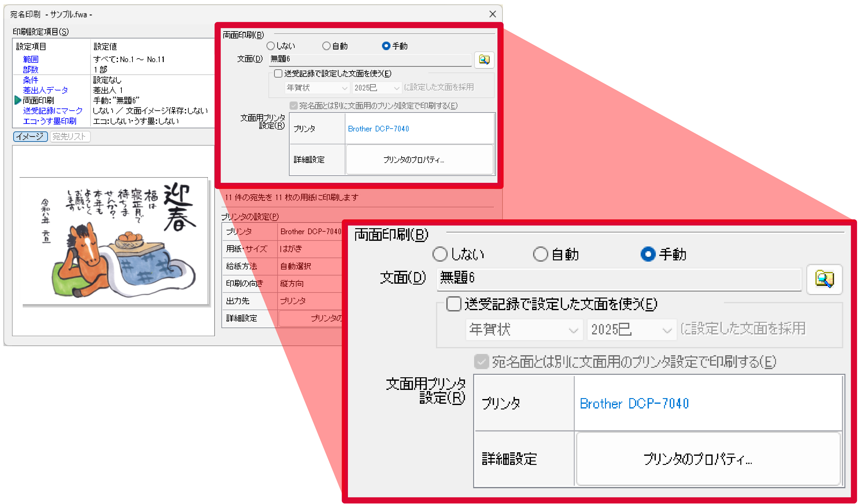Open the Brother DCP-7040 printer link
858x504 pixels.
378,129
